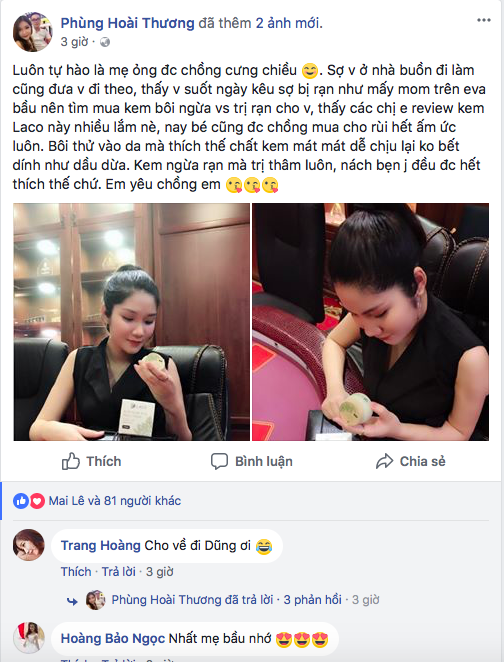The width and height of the screenshot is (504, 662).
Task: Open the post options three-dot menu
Action: (483, 20)
